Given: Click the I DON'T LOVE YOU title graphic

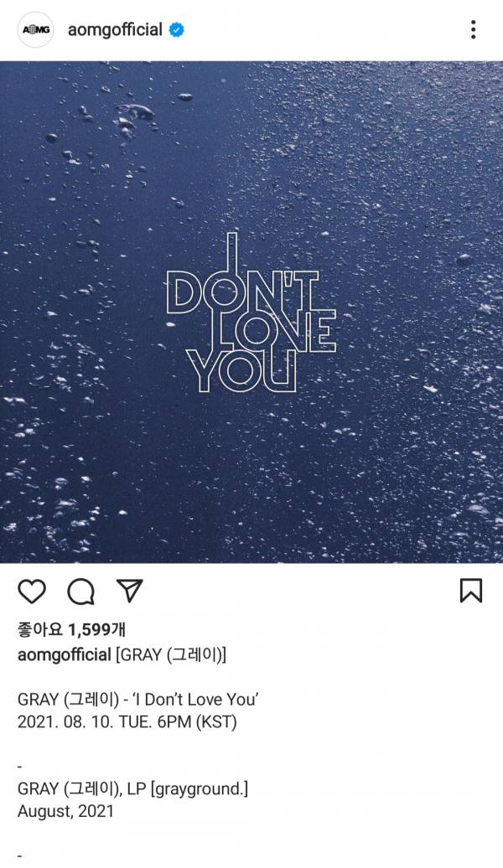Looking at the screenshot, I should click(x=251, y=313).
